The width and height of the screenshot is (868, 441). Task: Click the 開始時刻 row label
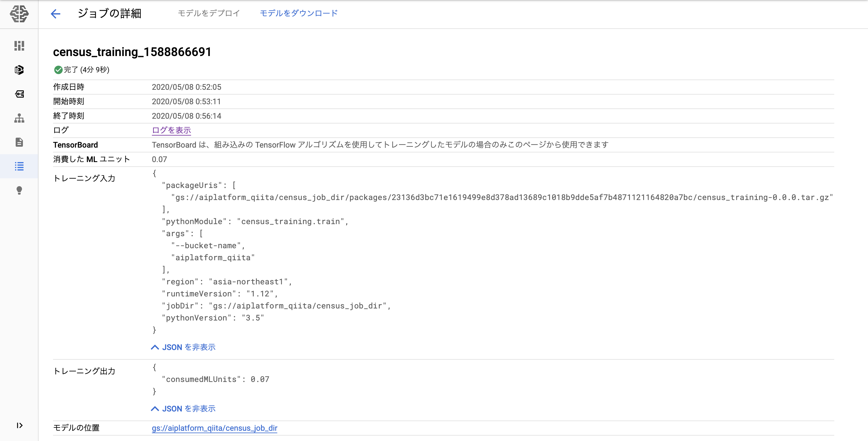[69, 102]
